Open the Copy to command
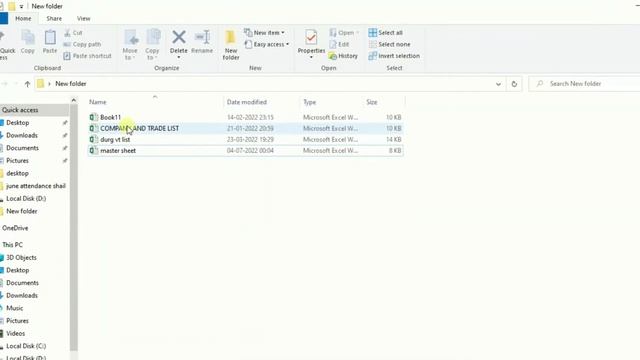Screen dimensions: 640x360 tap(152, 45)
